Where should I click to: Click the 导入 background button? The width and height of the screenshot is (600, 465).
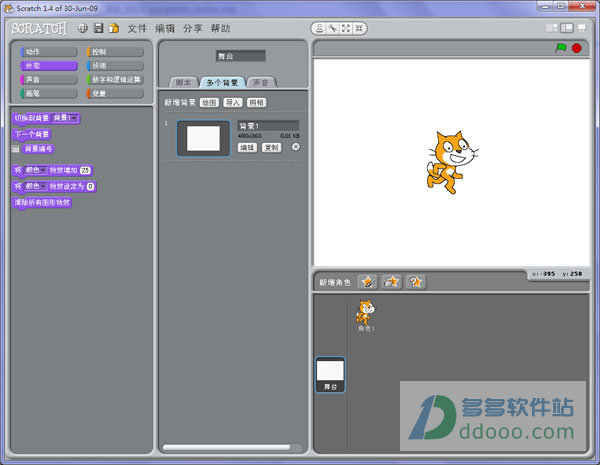point(233,103)
